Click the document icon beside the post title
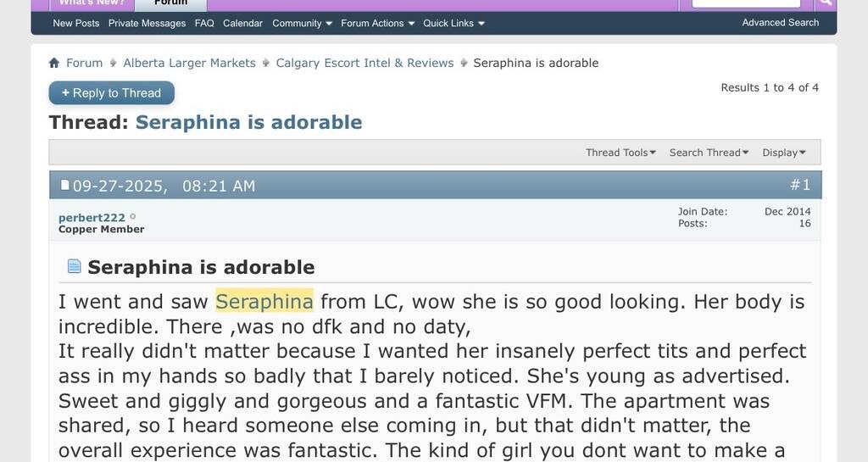Viewport: 868px width, 462px height. pyautogui.click(x=75, y=266)
